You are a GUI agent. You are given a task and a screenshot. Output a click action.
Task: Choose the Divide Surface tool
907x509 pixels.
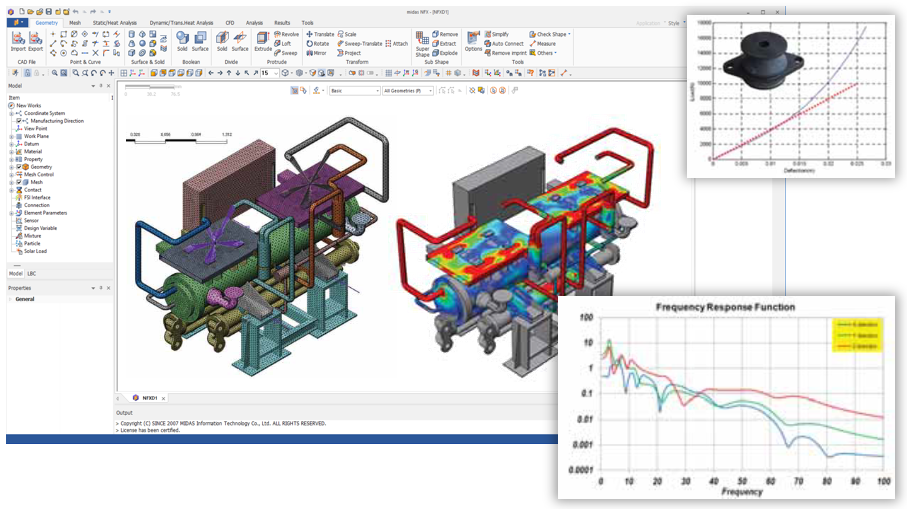(240, 41)
